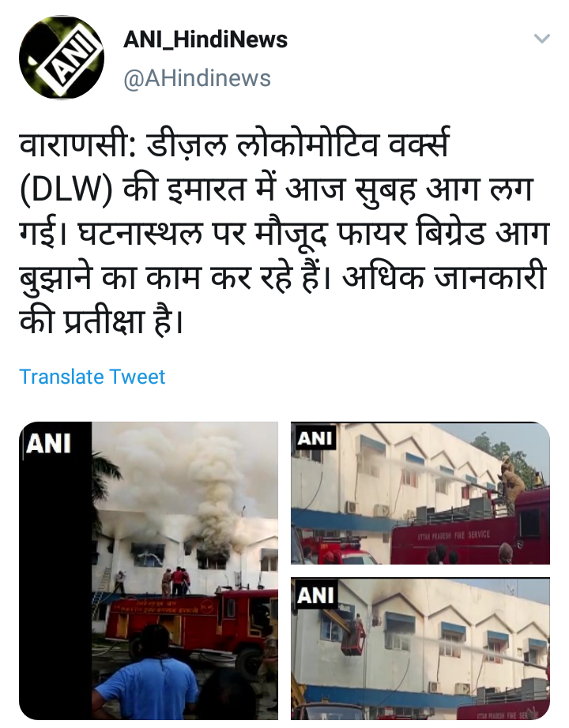
Task: Open the @AHindinews handle
Action: (x=197, y=78)
